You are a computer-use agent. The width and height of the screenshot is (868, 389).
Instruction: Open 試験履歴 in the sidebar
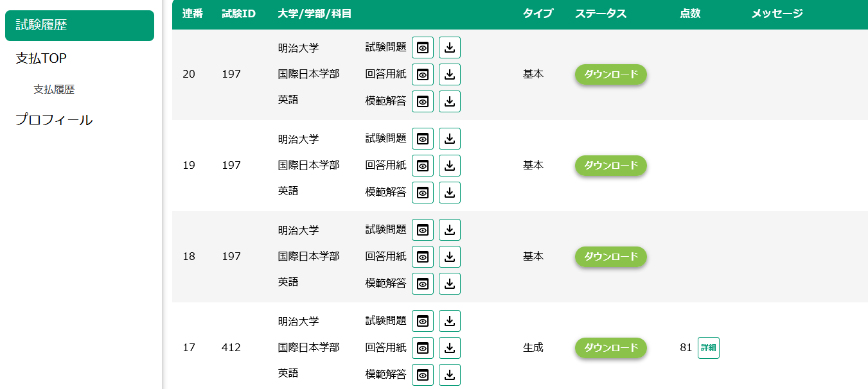tap(80, 26)
